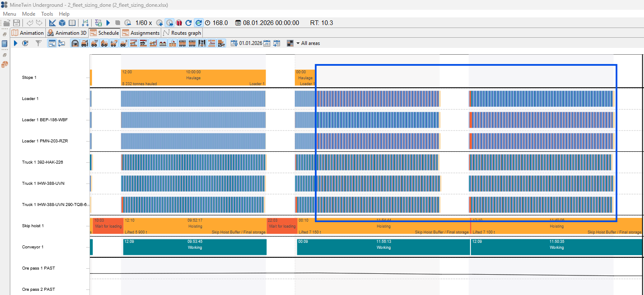Start simulation with top toolbar play button
This screenshot has height=295, width=644.
(x=108, y=23)
